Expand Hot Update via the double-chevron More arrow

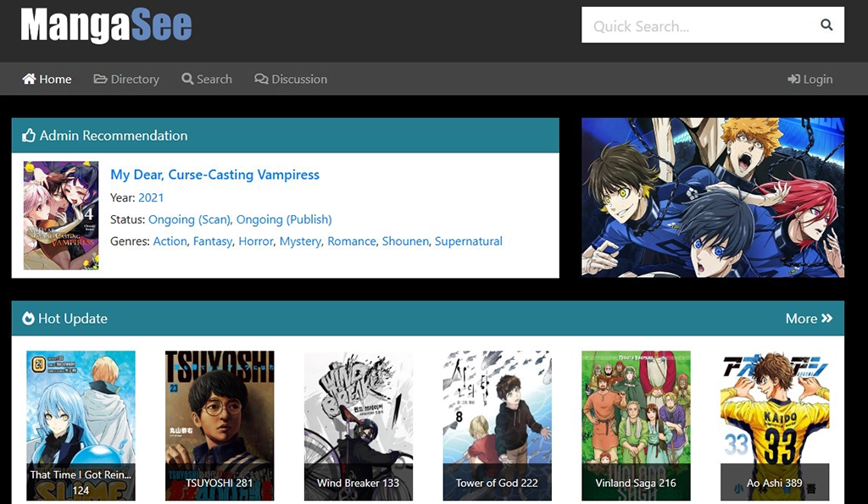(827, 318)
